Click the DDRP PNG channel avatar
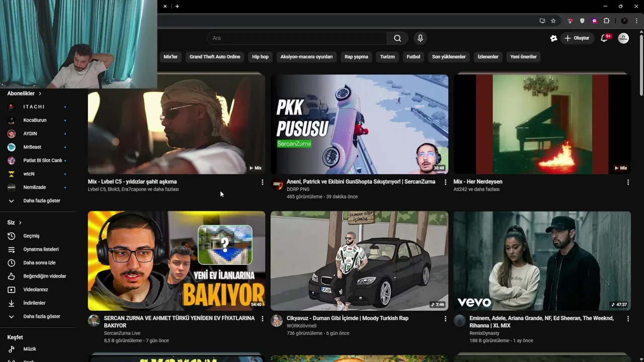Viewport: 644px width, 362px height. click(277, 185)
